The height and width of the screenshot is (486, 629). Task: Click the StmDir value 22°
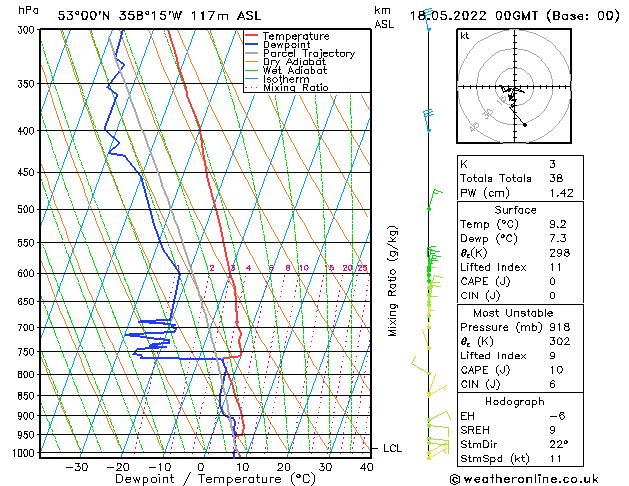[x=558, y=445]
